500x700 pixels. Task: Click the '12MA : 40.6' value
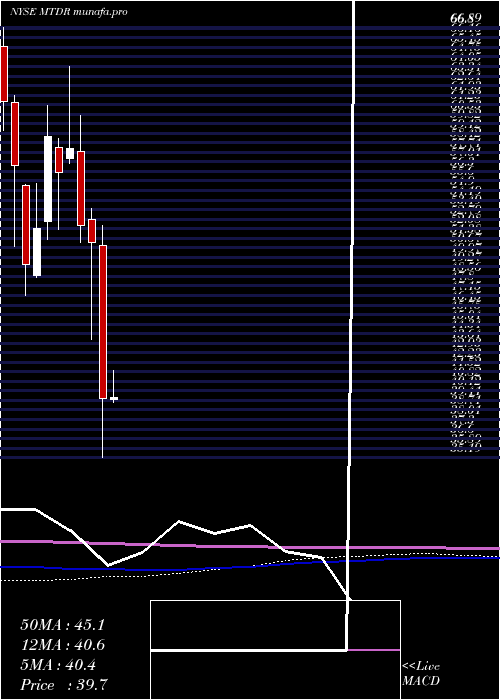pos(62,645)
